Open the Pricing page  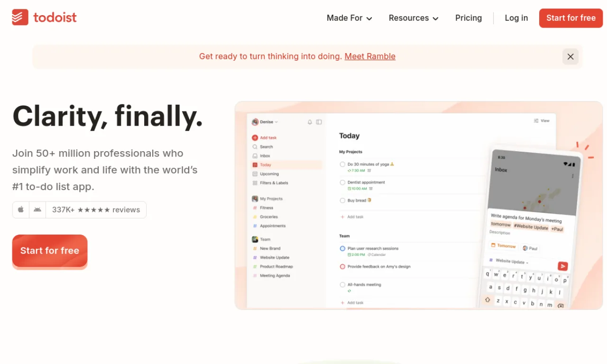pos(469,18)
